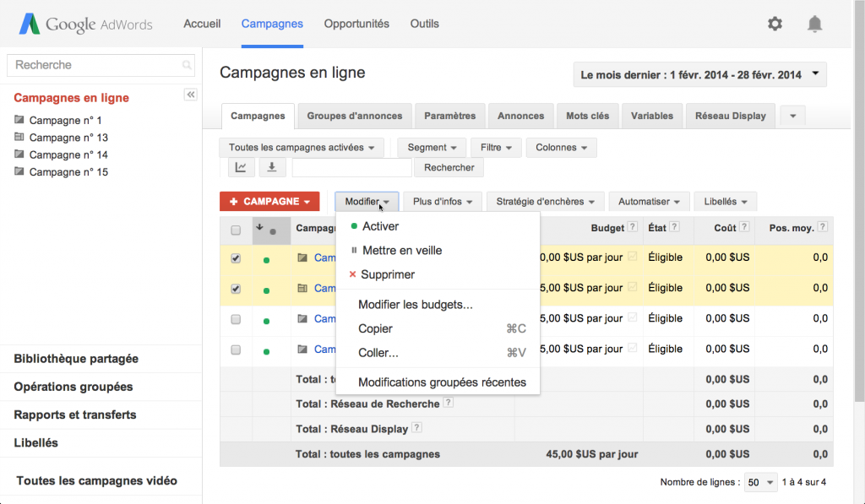
Task: Open the notifications bell
Action: [814, 24]
